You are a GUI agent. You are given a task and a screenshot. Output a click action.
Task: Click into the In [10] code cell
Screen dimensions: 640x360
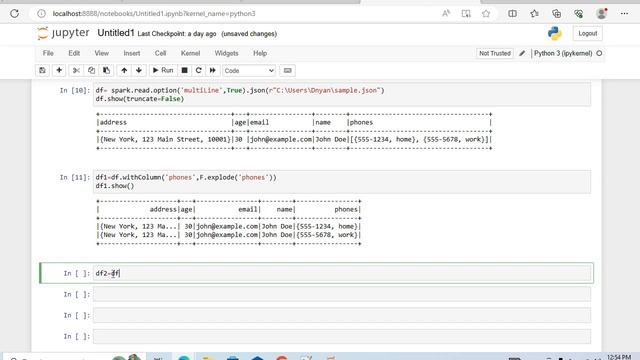342,95
